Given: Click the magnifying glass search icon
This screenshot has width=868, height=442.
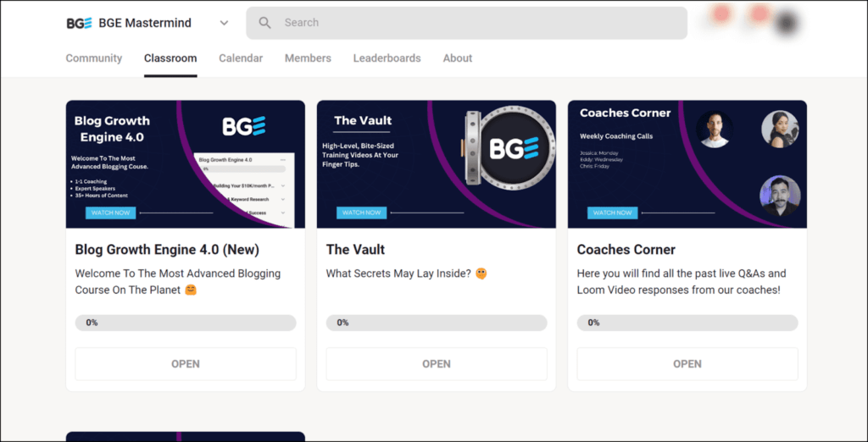Looking at the screenshot, I should (265, 24).
